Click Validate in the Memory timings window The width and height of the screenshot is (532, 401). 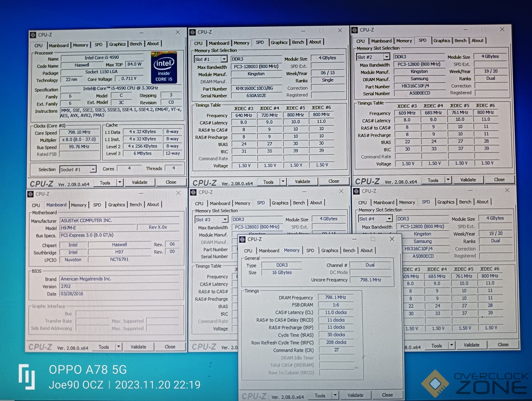355,395
